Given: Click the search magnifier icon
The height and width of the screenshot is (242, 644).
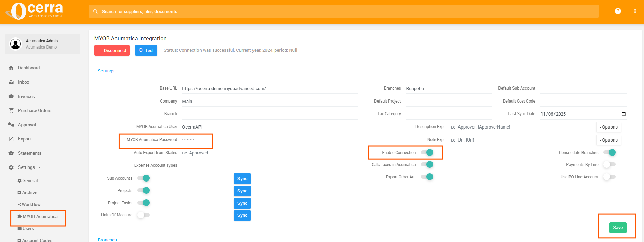Looking at the screenshot, I should tap(96, 11).
